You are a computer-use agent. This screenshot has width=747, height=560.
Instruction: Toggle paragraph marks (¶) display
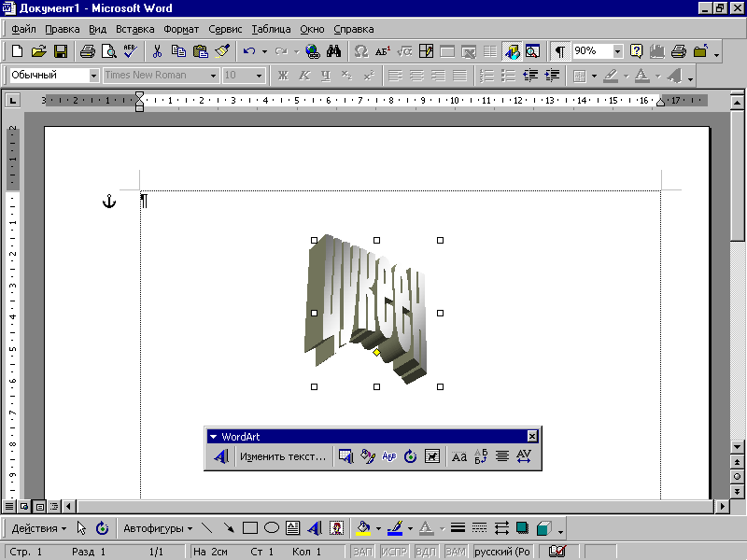click(560, 51)
